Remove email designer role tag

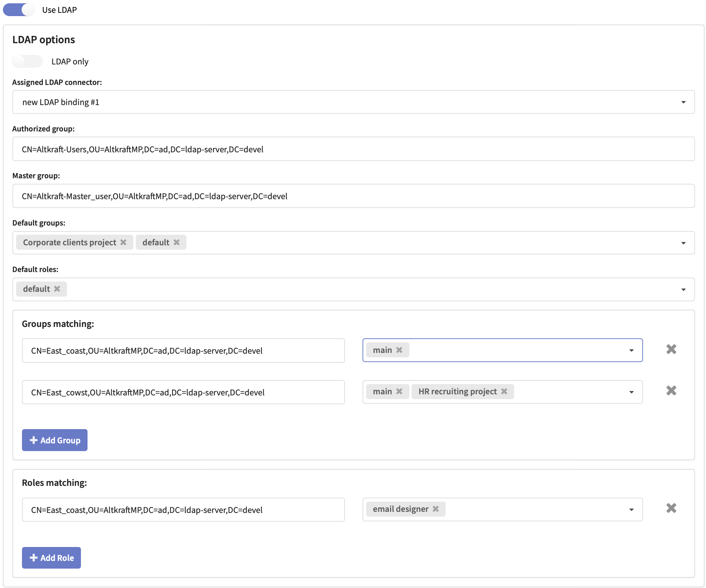436,509
